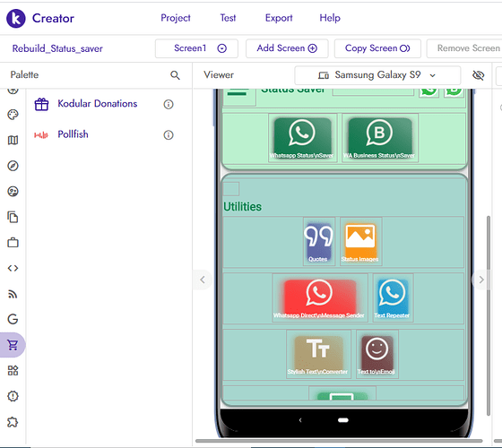Show info for Pollfish component
Screen dimensions: 502x448
[x=169, y=135]
